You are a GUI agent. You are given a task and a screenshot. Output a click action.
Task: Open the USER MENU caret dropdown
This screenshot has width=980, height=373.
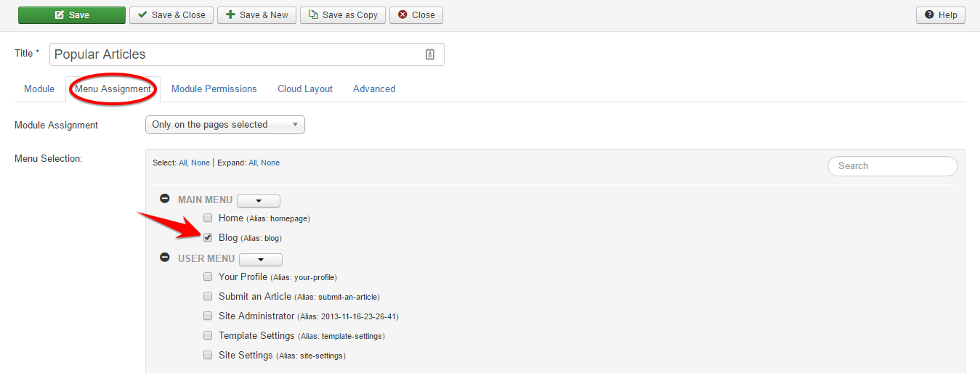click(x=260, y=260)
